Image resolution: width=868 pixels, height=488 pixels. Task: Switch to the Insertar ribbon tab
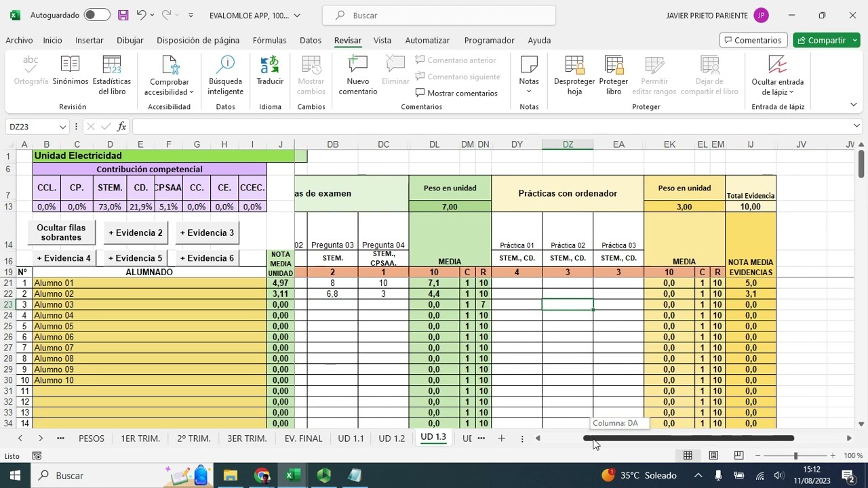pyautogui.click(x=90, y=40)
